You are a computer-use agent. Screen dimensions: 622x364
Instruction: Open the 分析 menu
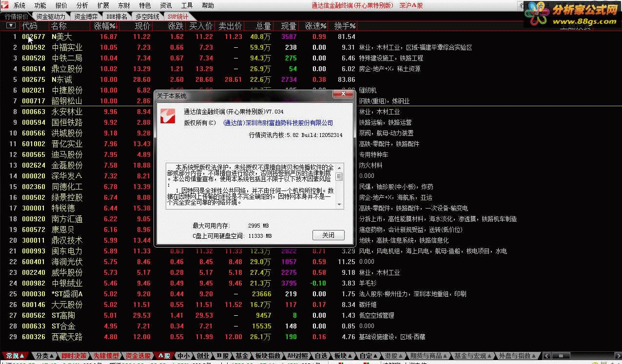click(82, 6)
